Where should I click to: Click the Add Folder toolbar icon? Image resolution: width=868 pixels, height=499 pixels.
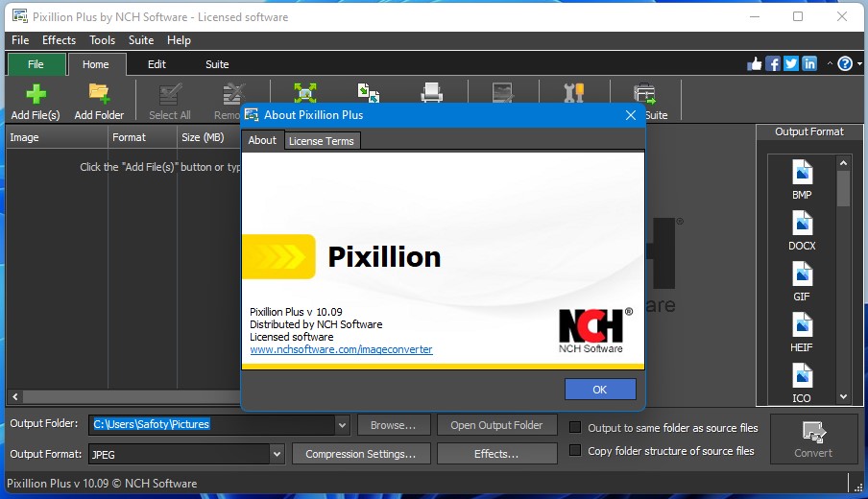click(x=99, y=93)
